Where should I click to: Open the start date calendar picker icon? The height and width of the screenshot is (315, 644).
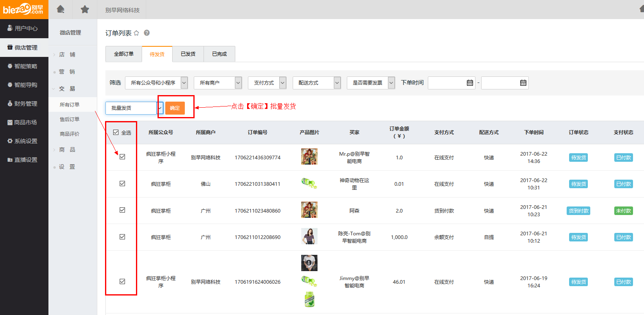(x=470, y=83)
